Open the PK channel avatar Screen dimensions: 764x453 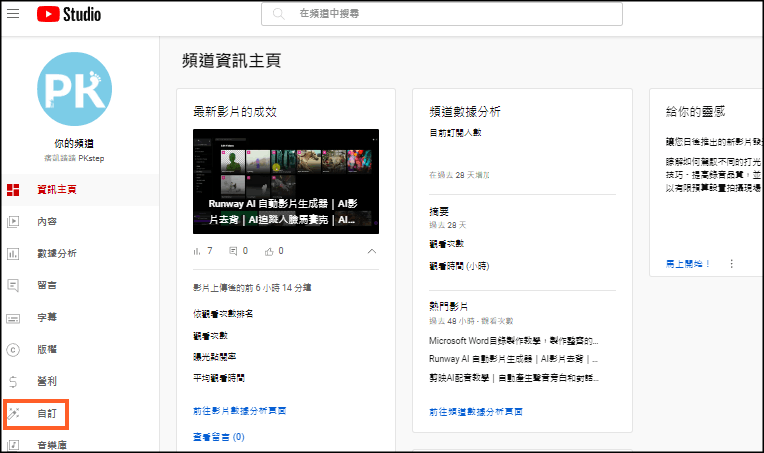(x=75, y=89)
